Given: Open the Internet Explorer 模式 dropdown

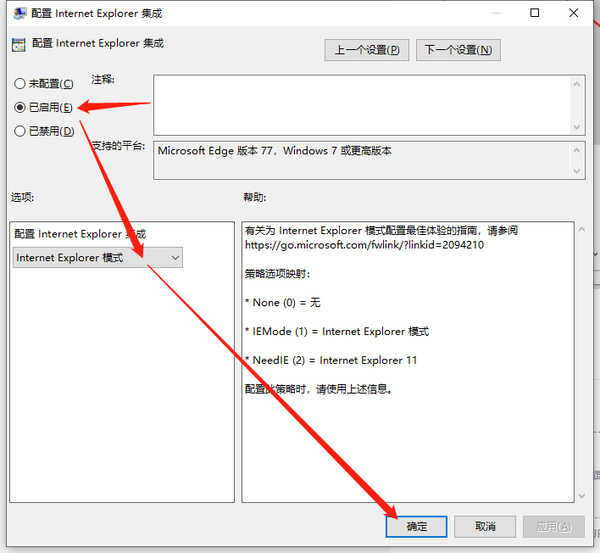Looking at the screenshot, I should [x=98, y=258].
